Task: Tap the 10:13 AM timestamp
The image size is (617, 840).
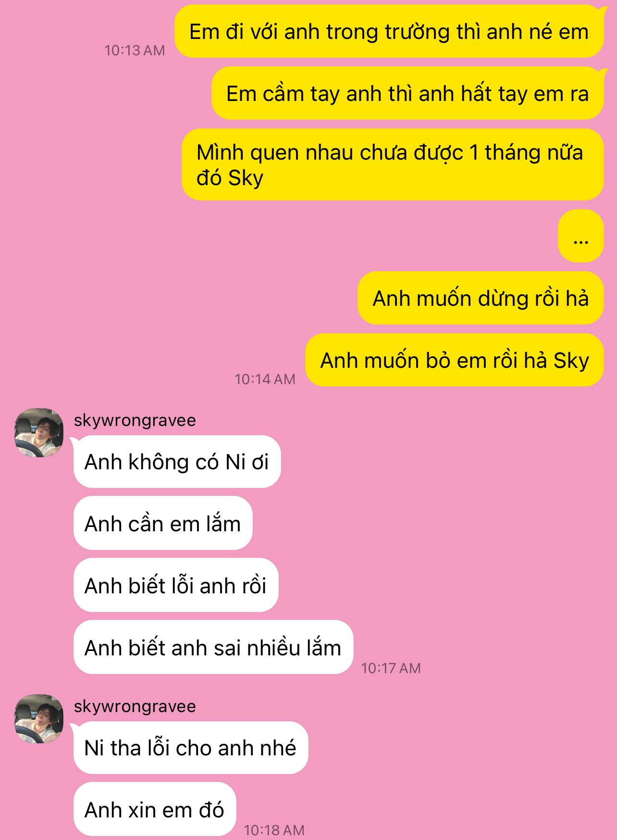Action: point(135,50)
